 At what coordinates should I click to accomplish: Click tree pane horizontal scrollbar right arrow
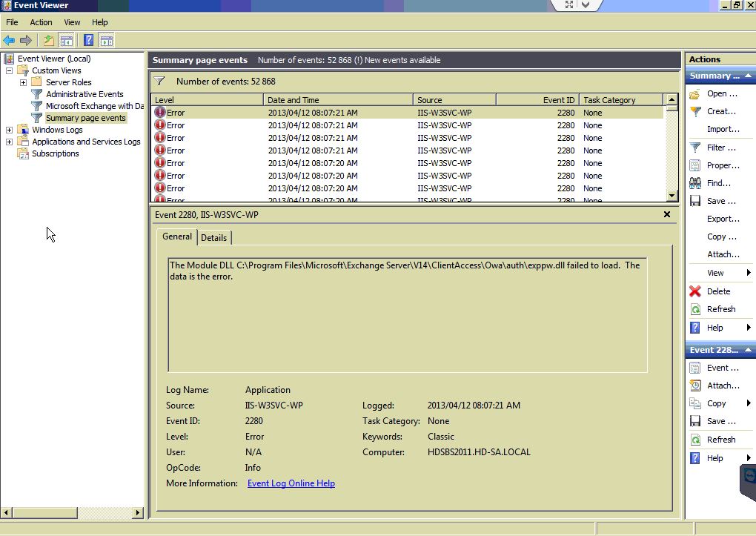[x=138, y=512]
